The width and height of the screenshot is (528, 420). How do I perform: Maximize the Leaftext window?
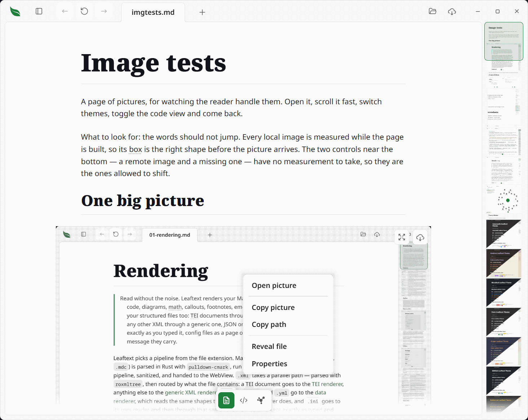497,12
